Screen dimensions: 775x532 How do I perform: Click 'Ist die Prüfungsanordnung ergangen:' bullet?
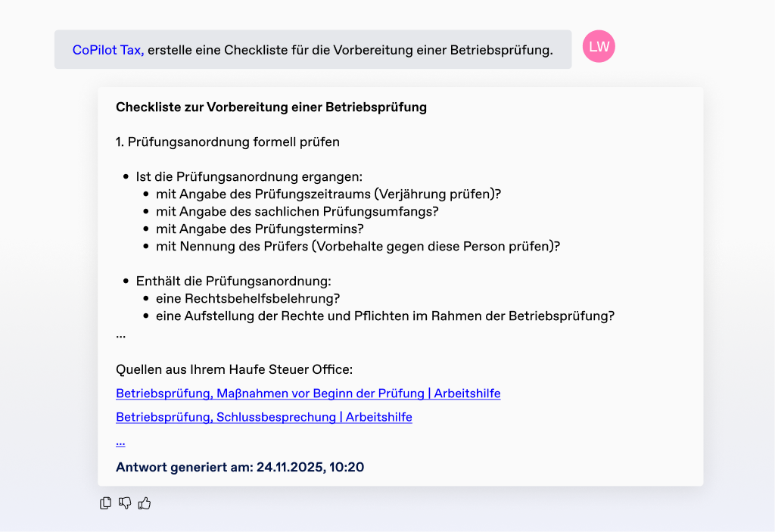point(249,176)
